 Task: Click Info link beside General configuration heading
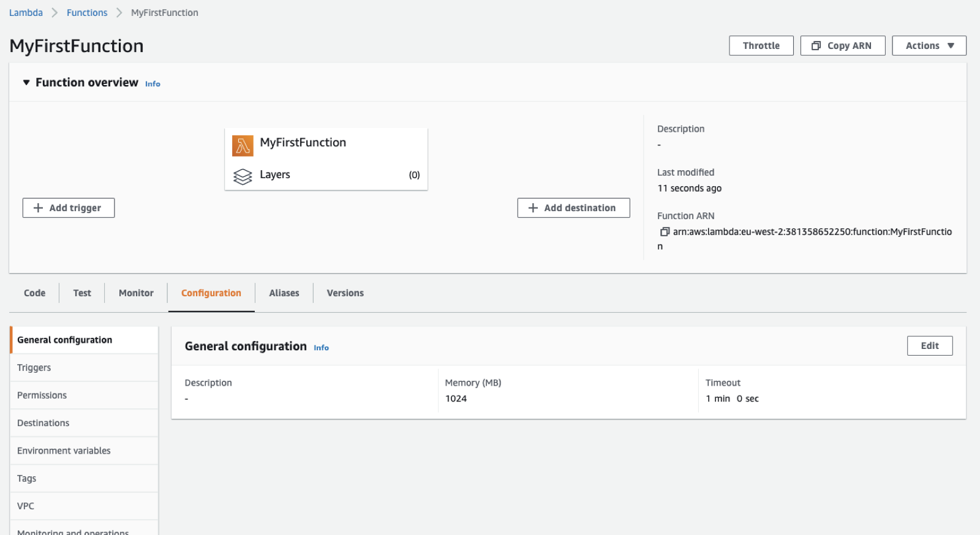pos(321,348)
